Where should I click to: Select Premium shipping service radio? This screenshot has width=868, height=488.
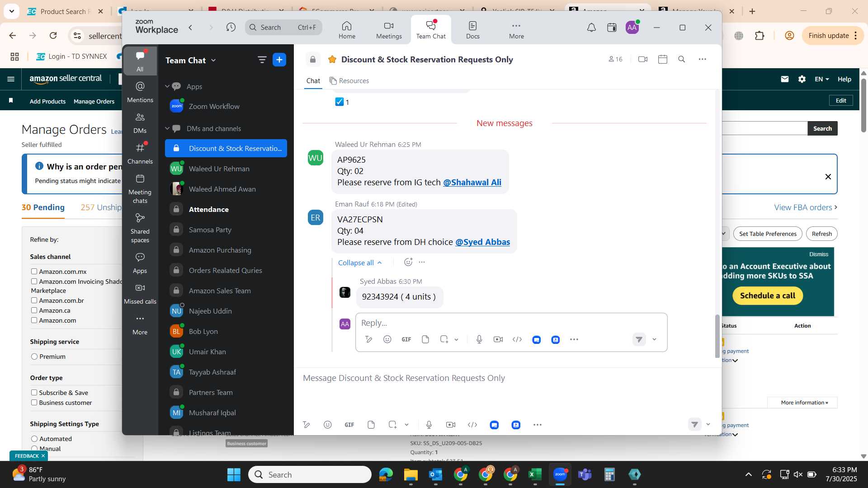pos(34,357)
